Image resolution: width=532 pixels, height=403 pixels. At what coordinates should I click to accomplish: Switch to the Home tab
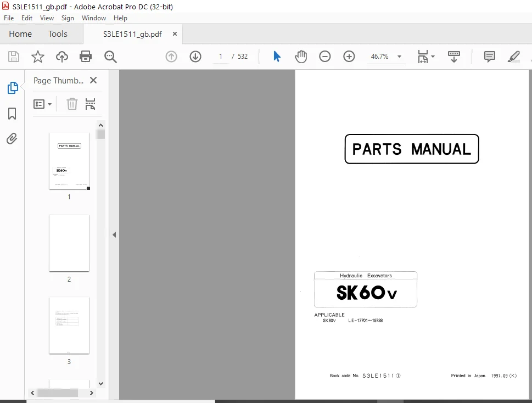pos(20,34)
